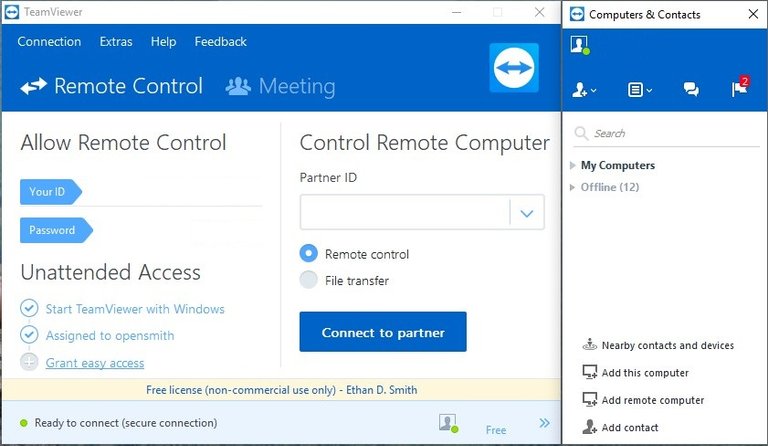Select the Remote control radio option
Viewport: 768px width, 446px height.
(x=309, y=254)
